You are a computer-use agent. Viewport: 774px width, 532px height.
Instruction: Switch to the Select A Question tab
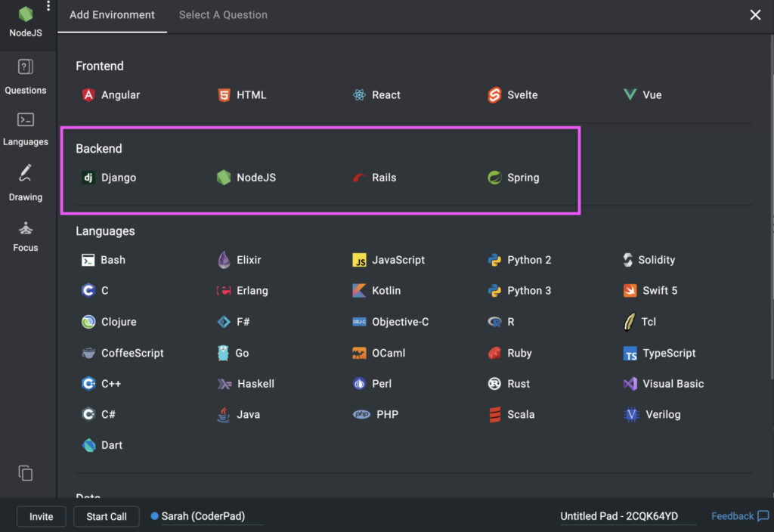223,15
